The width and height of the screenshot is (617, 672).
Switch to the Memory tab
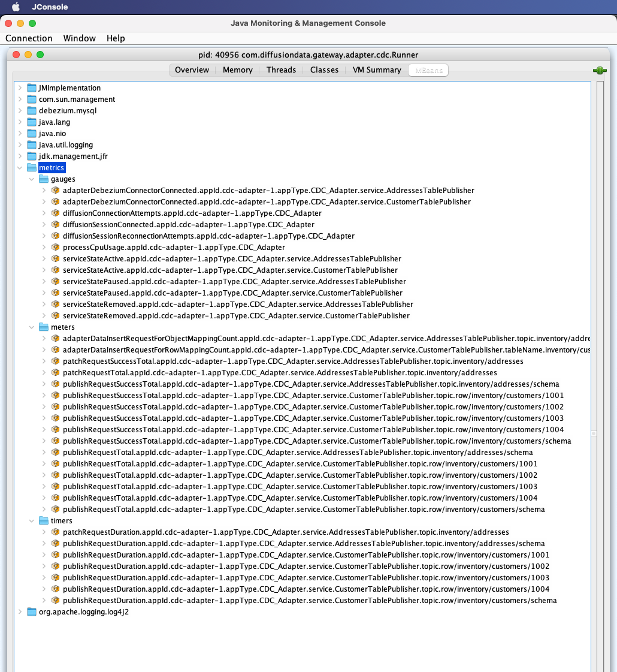237,70
